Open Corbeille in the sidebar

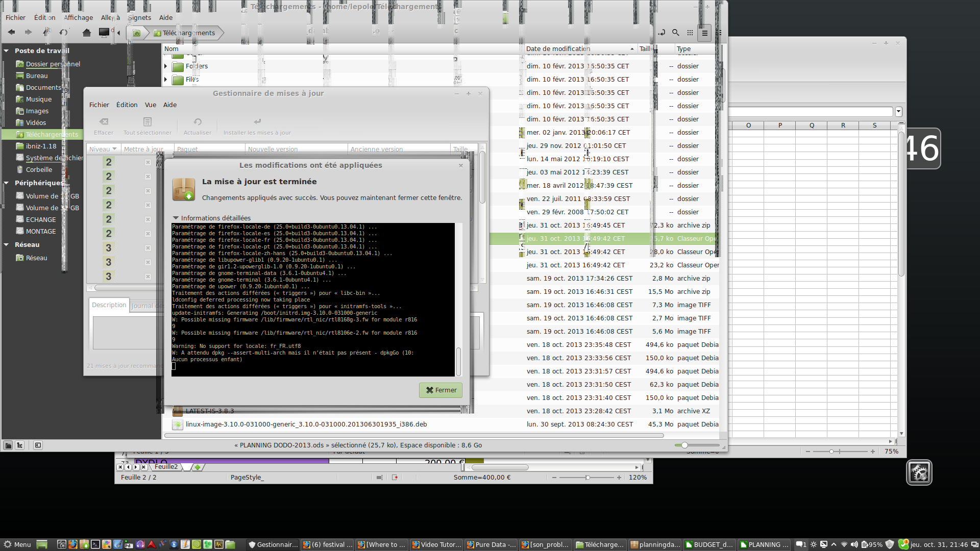[x=39, y=169]
